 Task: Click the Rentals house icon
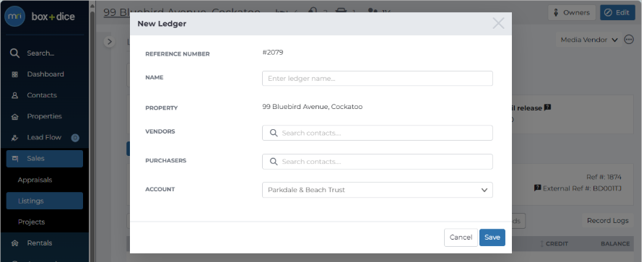(14, 243)
